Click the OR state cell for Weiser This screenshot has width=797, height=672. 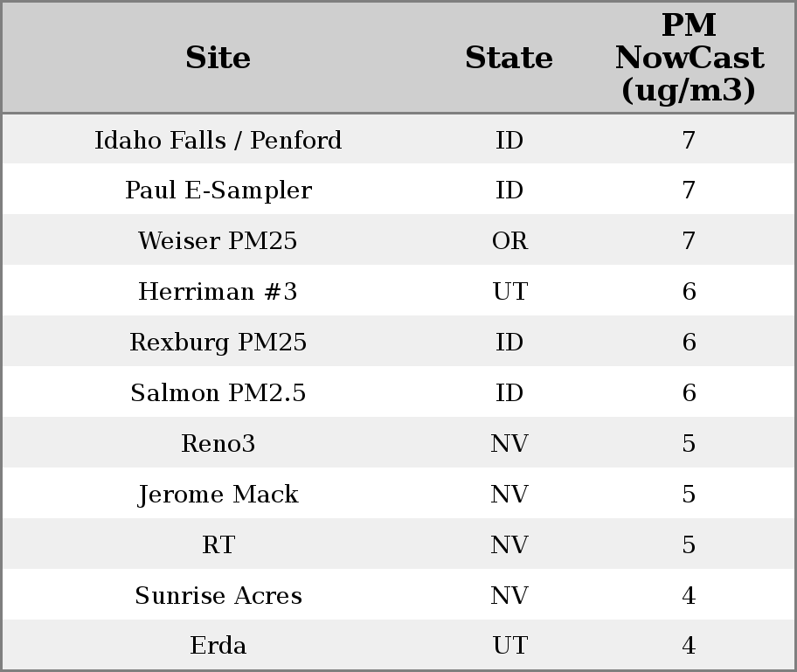[509, 241]
